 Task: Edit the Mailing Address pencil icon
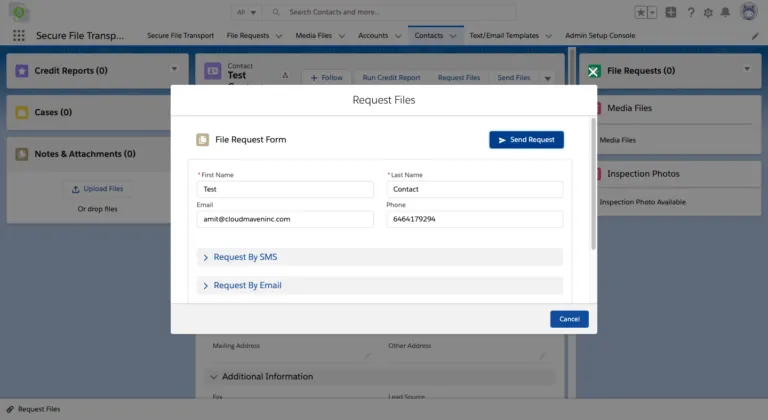click(x=367, y=356)
